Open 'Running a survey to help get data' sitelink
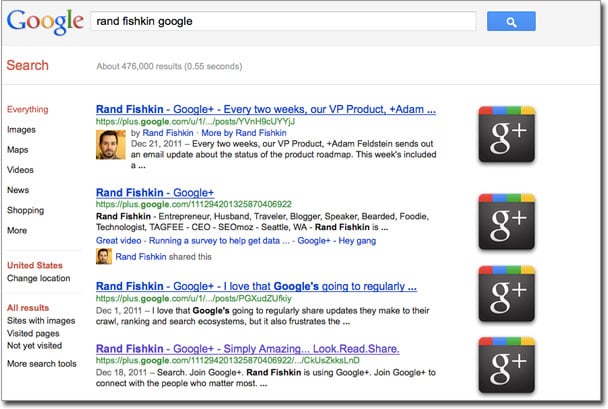608x409 pixels. click(219, 241)
